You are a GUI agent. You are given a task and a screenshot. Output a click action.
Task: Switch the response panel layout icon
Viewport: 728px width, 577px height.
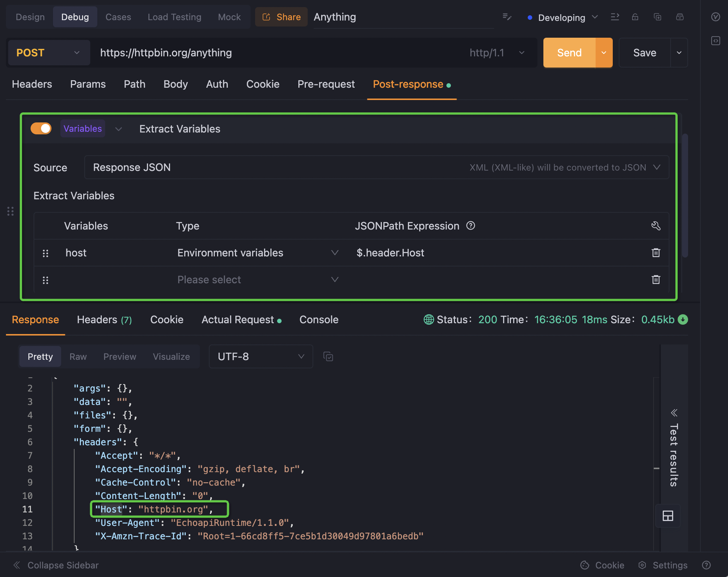668,516
